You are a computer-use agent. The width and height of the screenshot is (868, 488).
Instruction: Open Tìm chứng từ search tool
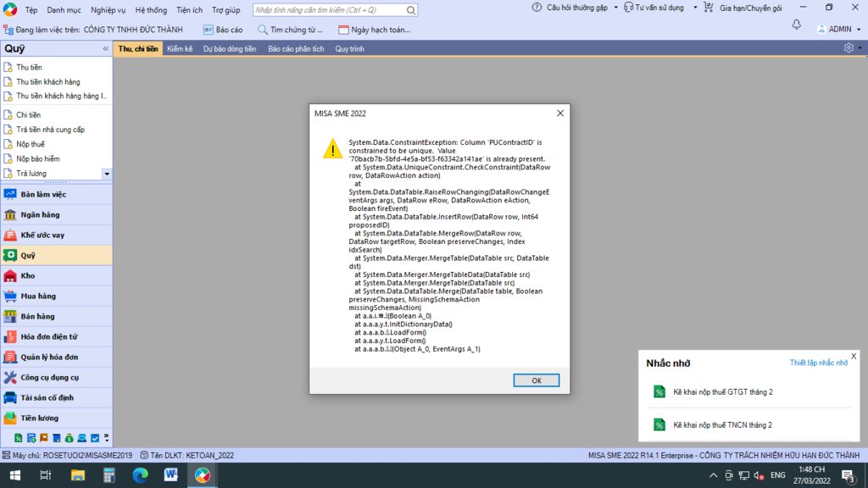click(x=290, y=30)
